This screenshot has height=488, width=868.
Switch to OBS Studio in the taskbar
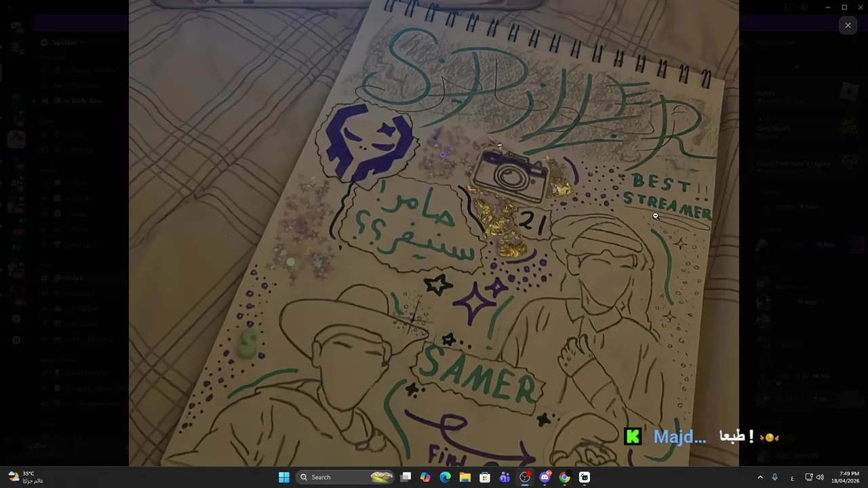[525, 477]
